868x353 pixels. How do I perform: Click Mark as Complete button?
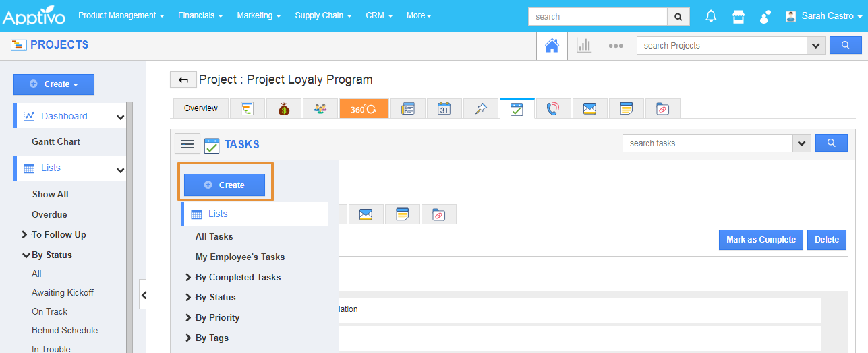[761, 240]
